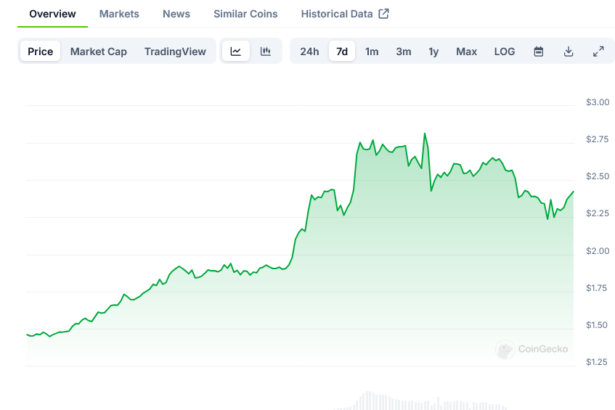This screenshot has width=615, height=410.
Task: Click external link icon beside Historical Data
Action: 383,14
